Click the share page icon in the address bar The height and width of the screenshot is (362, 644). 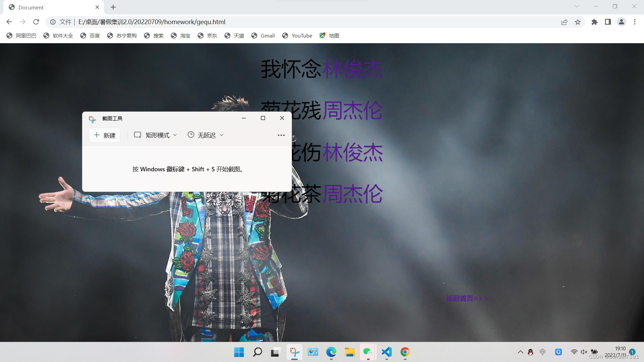coord(564,22)
